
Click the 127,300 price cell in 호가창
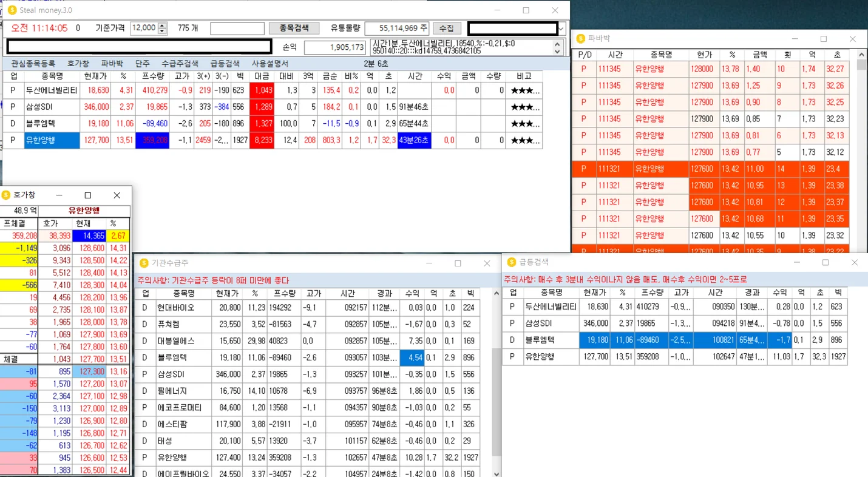click(x=89, y=371)
